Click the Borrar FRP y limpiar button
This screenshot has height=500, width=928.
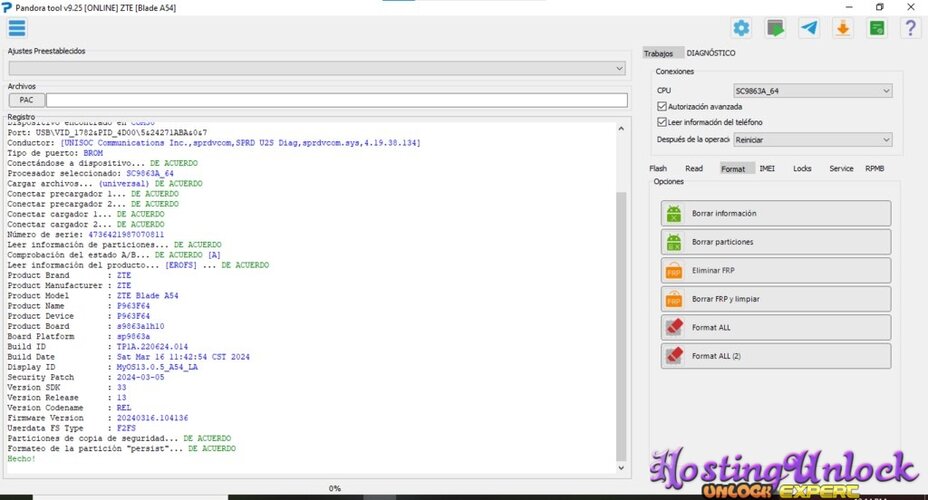tap(775, 299)
